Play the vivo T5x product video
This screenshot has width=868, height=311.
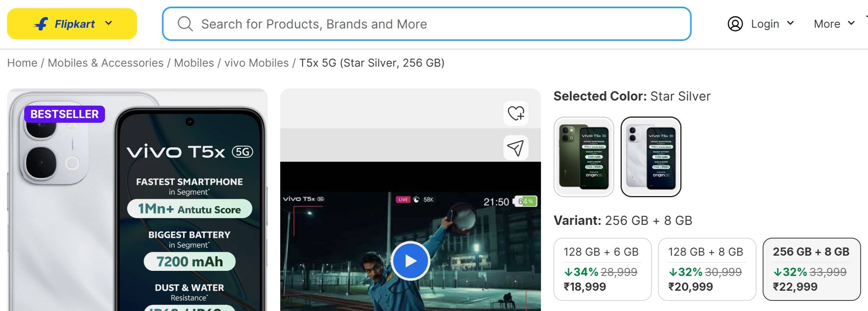click(x=410, y=261)
